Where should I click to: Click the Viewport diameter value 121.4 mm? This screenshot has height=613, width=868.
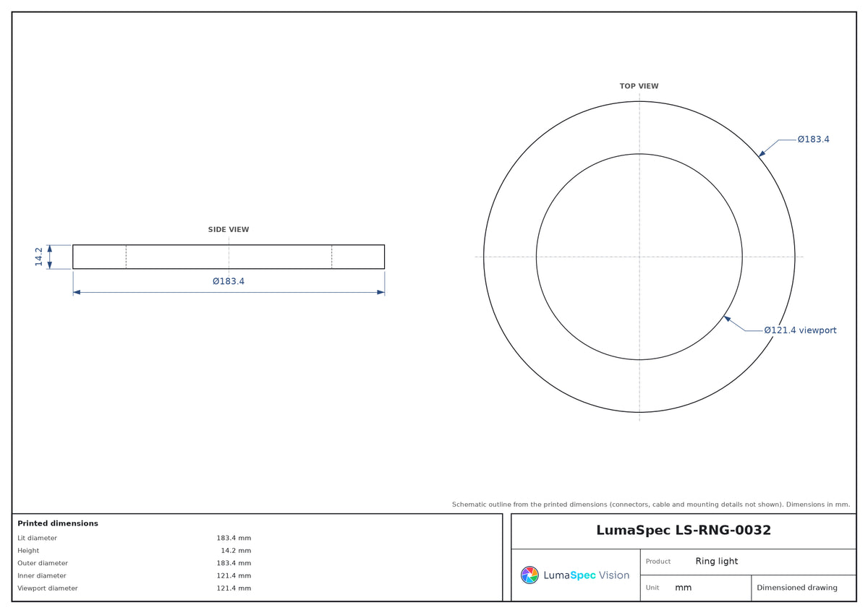pyautogui.click(x=234, y=588)
